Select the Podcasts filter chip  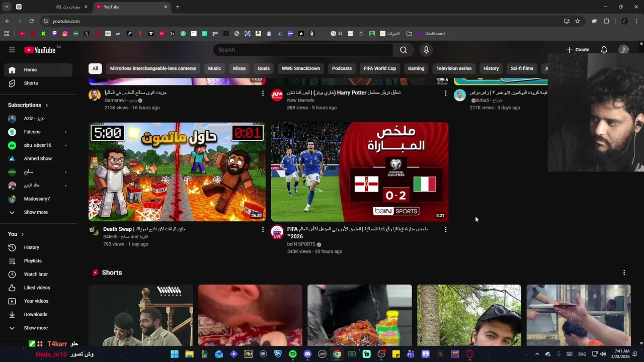342,68
